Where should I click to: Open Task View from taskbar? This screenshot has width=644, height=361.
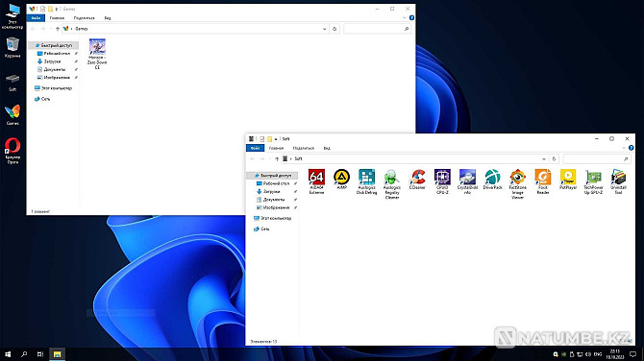tap(40, 354)
